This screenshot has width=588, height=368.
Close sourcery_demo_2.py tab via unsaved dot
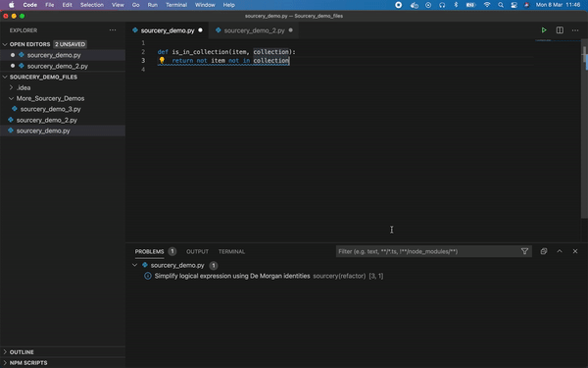291,30
